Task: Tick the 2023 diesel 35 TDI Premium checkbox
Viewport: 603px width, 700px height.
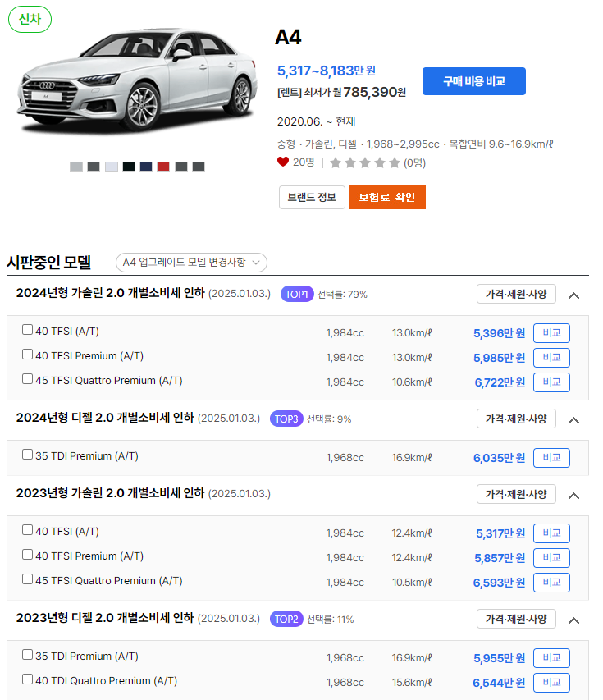Action: point(27,654)
